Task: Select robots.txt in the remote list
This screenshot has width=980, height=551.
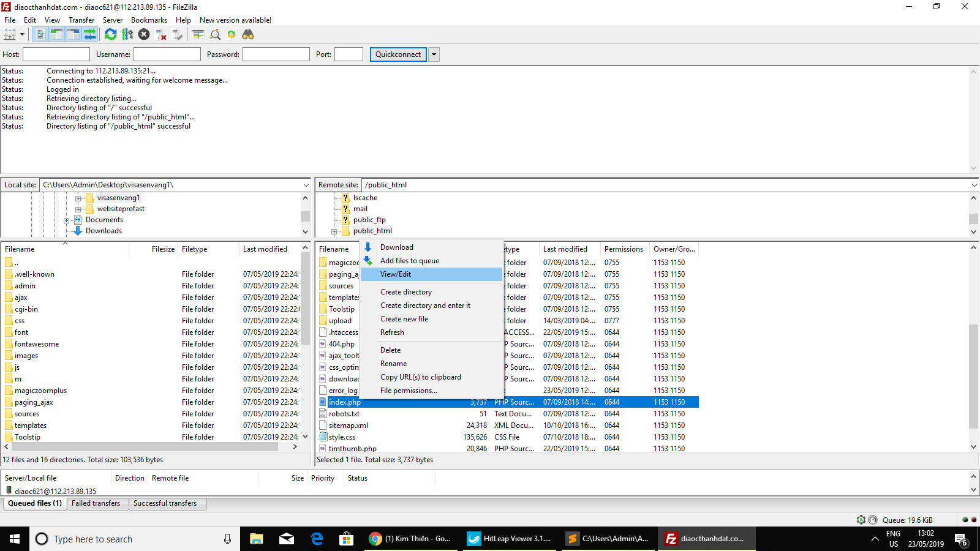Action: tap(344, 414)
